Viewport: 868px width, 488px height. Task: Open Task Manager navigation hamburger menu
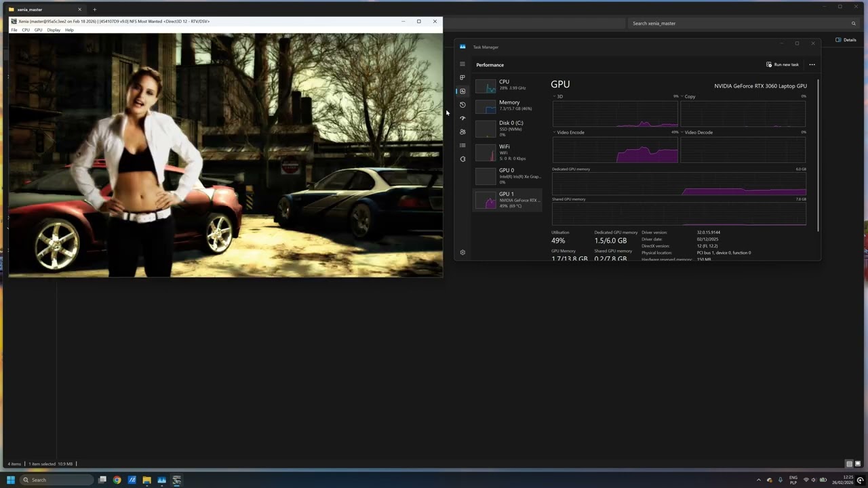pos(462,64)
